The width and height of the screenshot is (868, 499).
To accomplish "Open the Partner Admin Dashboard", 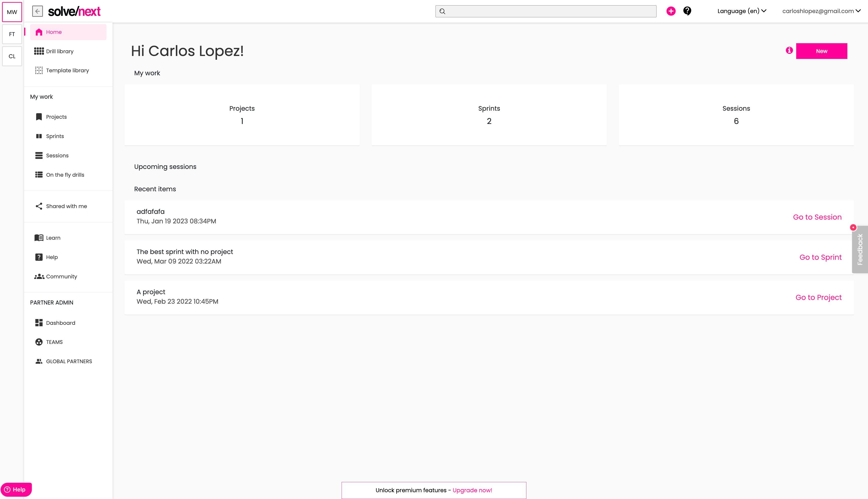I will [60, 323].
